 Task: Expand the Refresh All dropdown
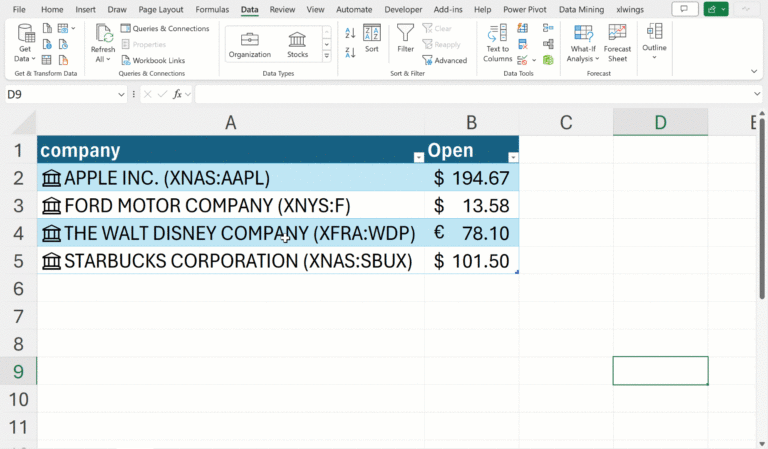[102, 60]
